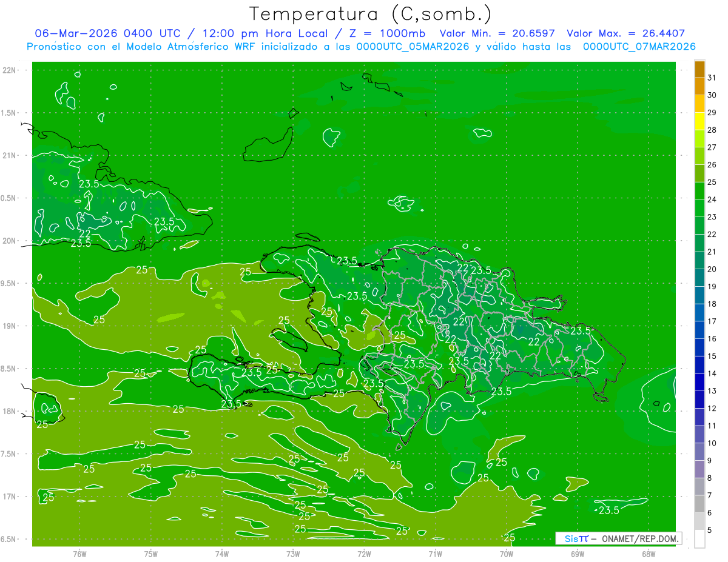Click the '19N' latitude axis label

coord(8,326)
